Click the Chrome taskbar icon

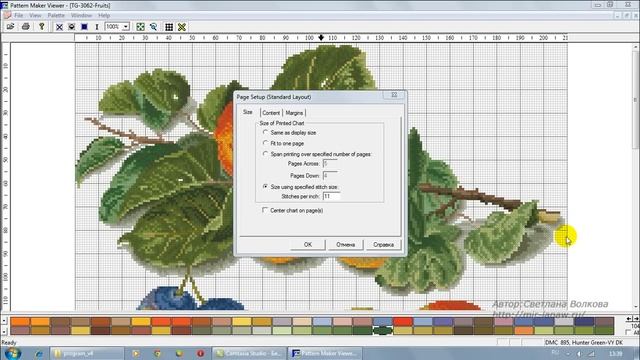(x=158, y=353)
